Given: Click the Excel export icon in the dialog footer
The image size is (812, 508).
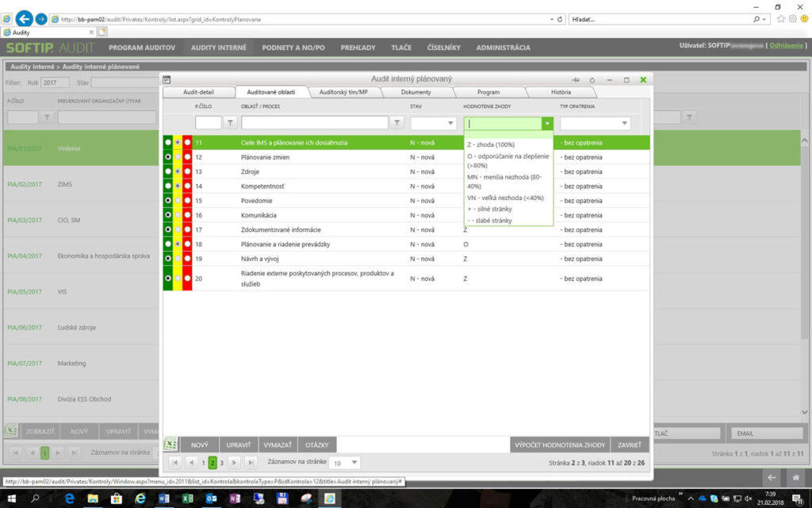Looking at the screenshot, I should point(172,444).
